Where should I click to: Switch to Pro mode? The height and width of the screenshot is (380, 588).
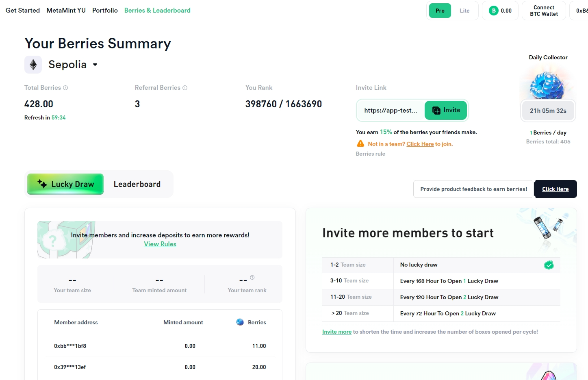click(440, 11)
